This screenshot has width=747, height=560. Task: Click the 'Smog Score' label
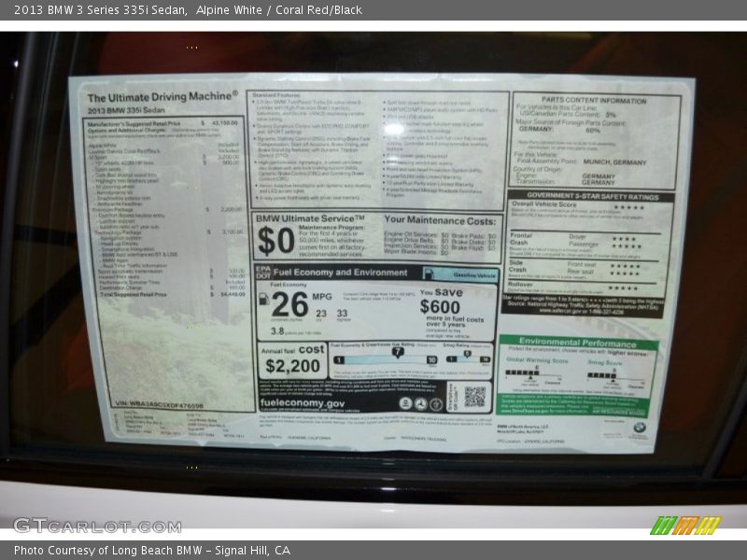(x=604, y=362)
